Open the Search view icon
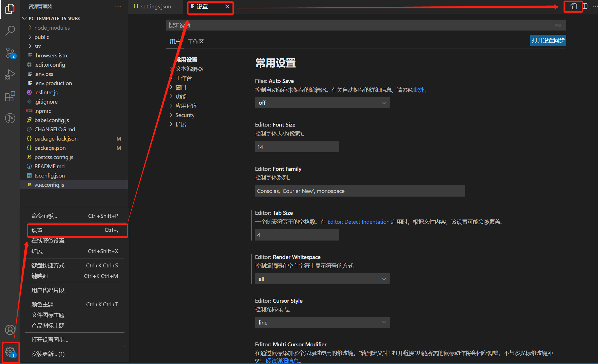The height and width of the screenshot is (364, 598). 10,31
